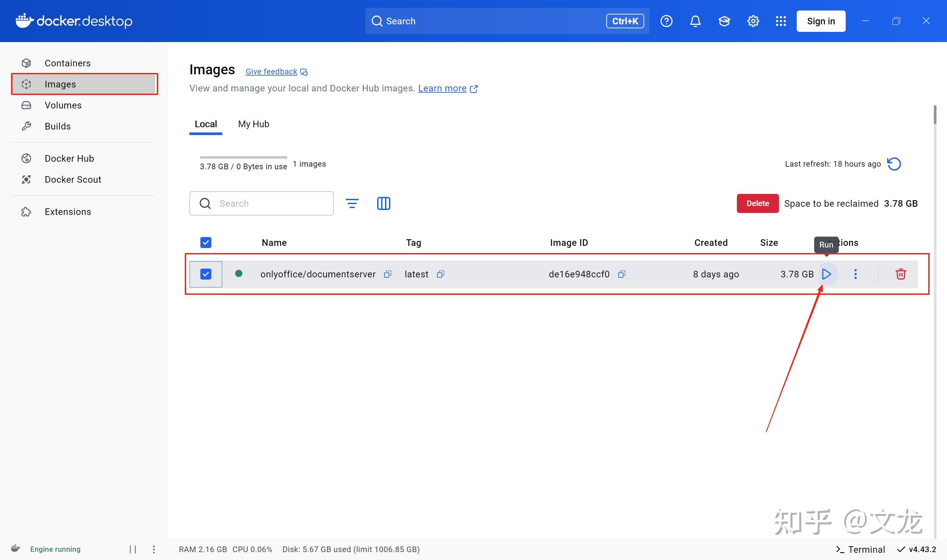Pause the Docker engine
The width and height of the screenshot is (947, 560).
pyautogui.click(x=133, y=549)
